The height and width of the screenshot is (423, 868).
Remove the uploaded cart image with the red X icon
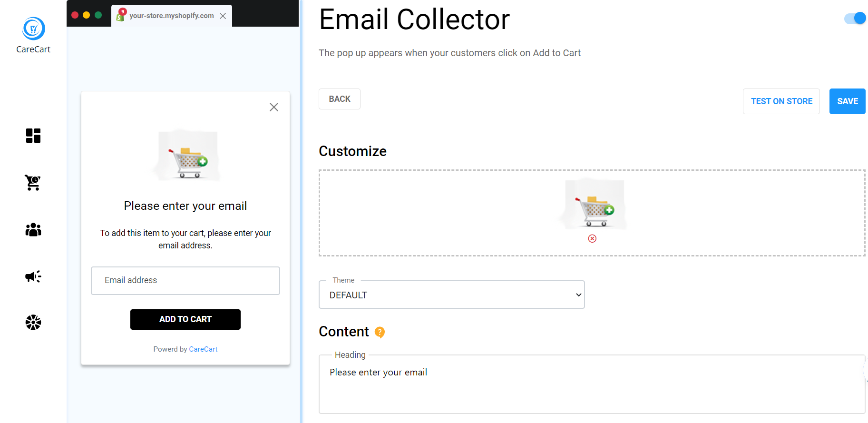(x=592, y=238)
